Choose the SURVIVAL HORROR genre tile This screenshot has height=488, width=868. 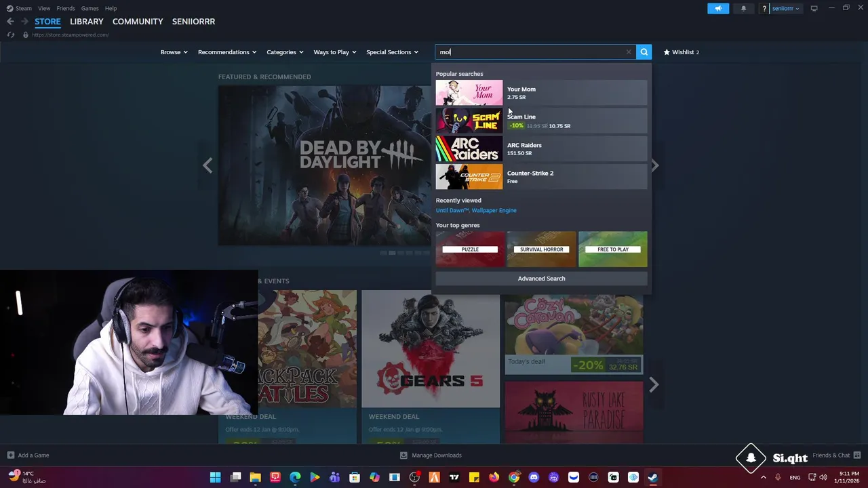pyautogui.click(x=541, y=249)
